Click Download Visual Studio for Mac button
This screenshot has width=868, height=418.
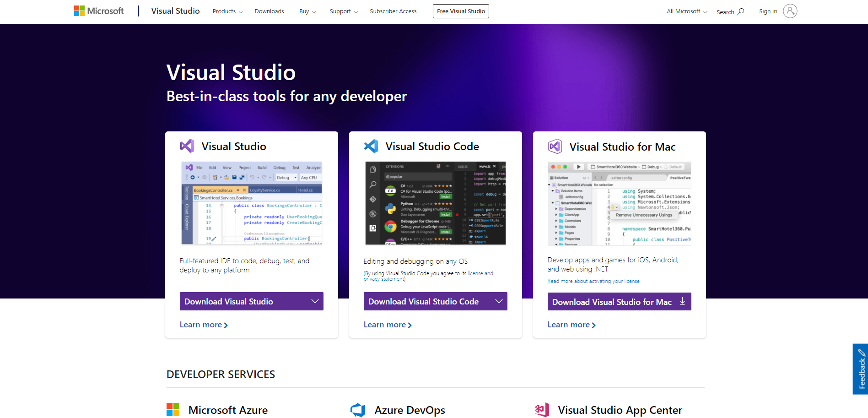tap(620, 302)
